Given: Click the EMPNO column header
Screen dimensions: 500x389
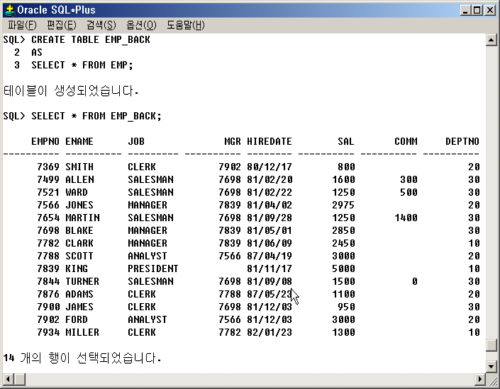Looking at the screenshot, I should click(45, 141).
